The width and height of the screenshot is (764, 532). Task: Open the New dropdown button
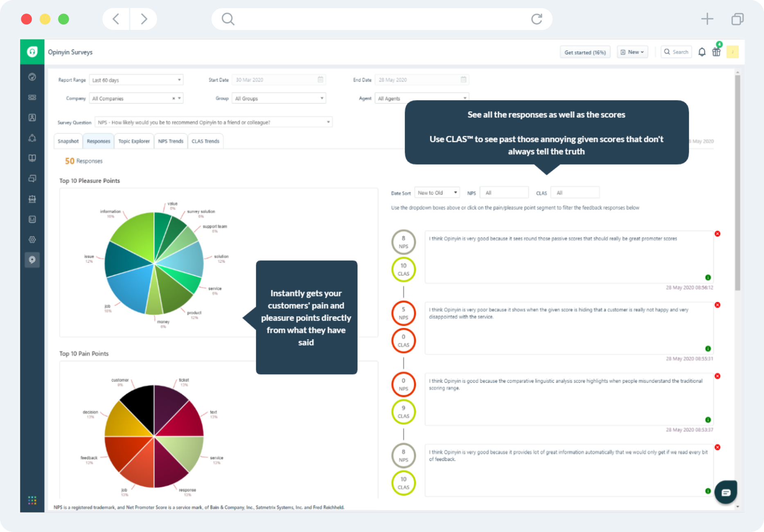point(632,52)
